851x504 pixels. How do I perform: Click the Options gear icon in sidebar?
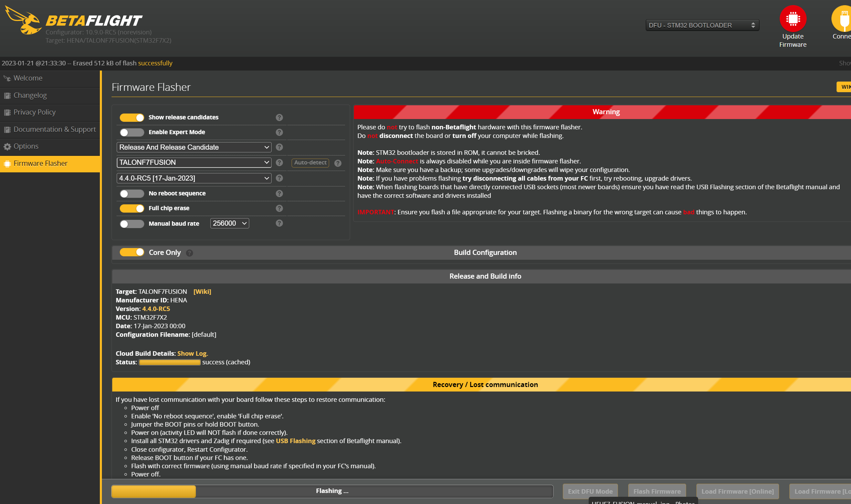pyautogui.click(x=7, y=146)
